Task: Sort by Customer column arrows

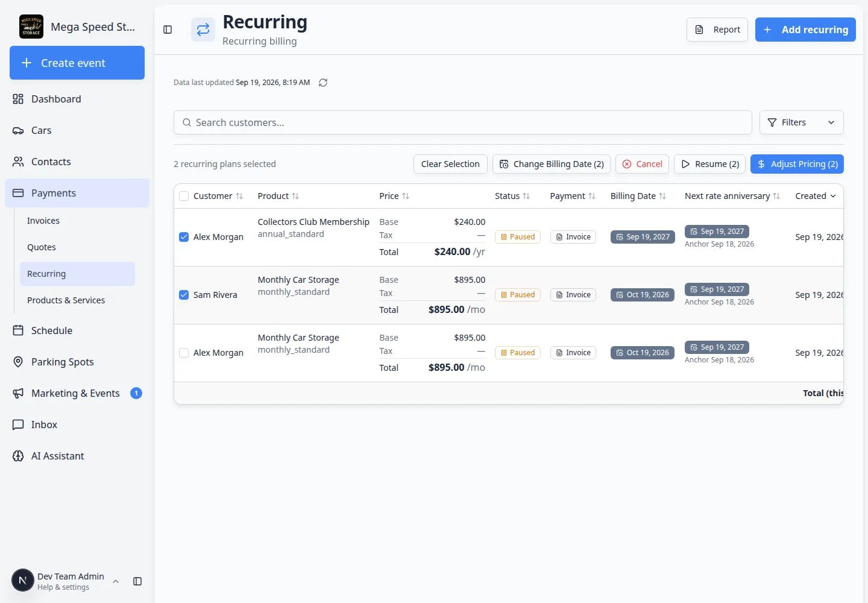Action: pyautogui.click(x=239, y=196)
